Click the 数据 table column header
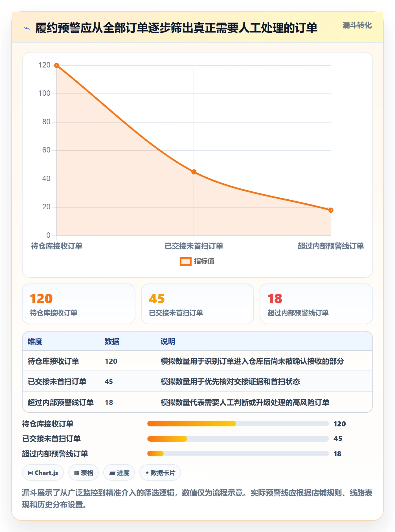 [112, 341]
